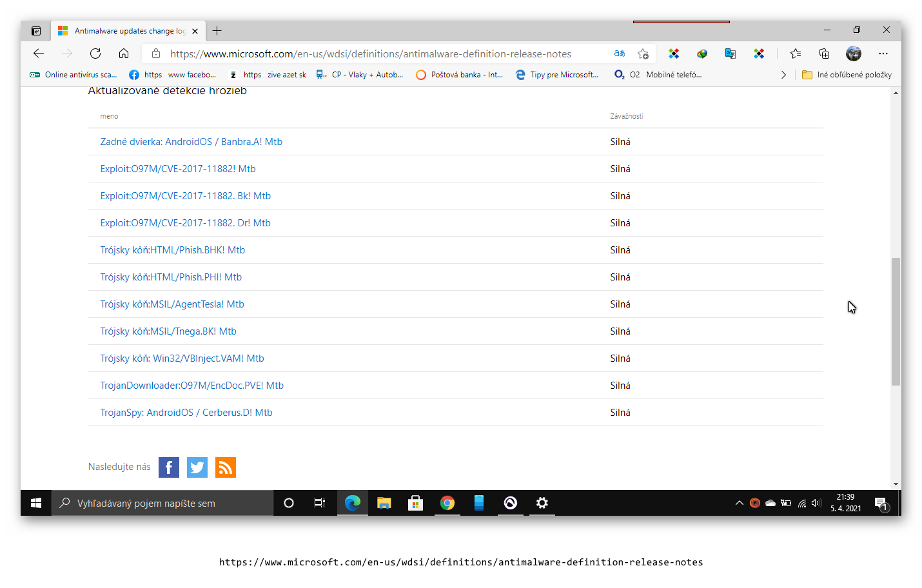Open the notification center icon
This screenshot has width=922, height=588.
click(881, 504)
